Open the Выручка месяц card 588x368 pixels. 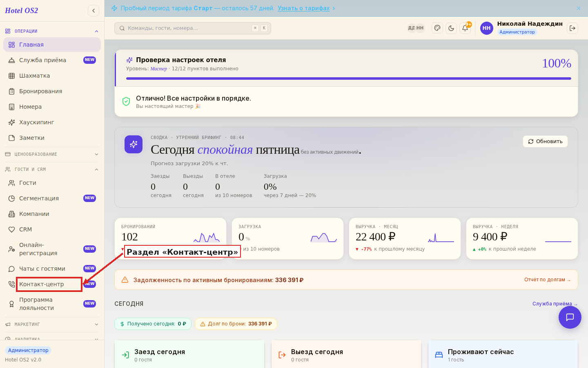point(405,238)
